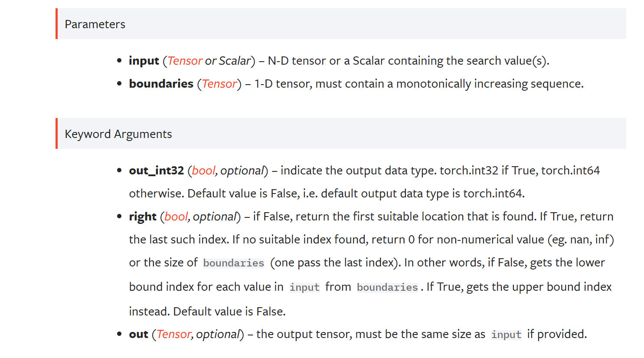Open the bool type link for right argument

coord(176,217)
